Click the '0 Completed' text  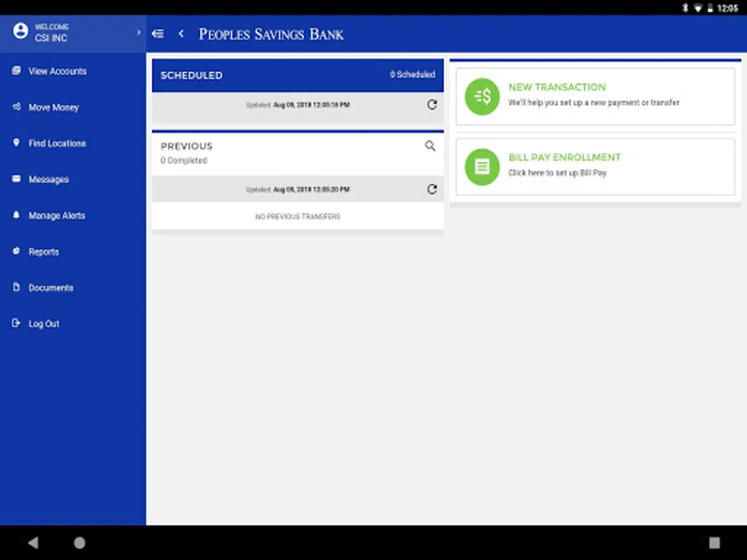point(184,161)
